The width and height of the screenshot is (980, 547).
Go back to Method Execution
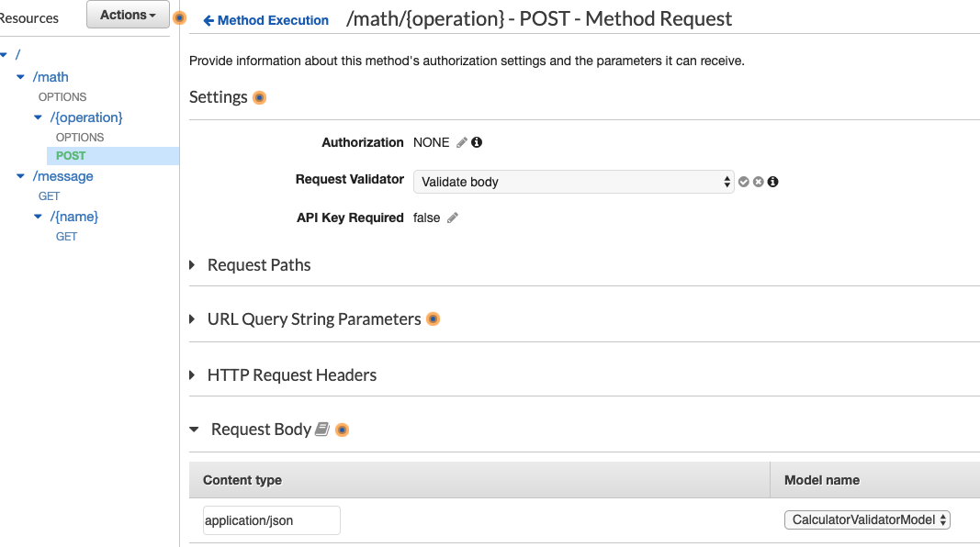pyautogui.click(x=266, y=20)
